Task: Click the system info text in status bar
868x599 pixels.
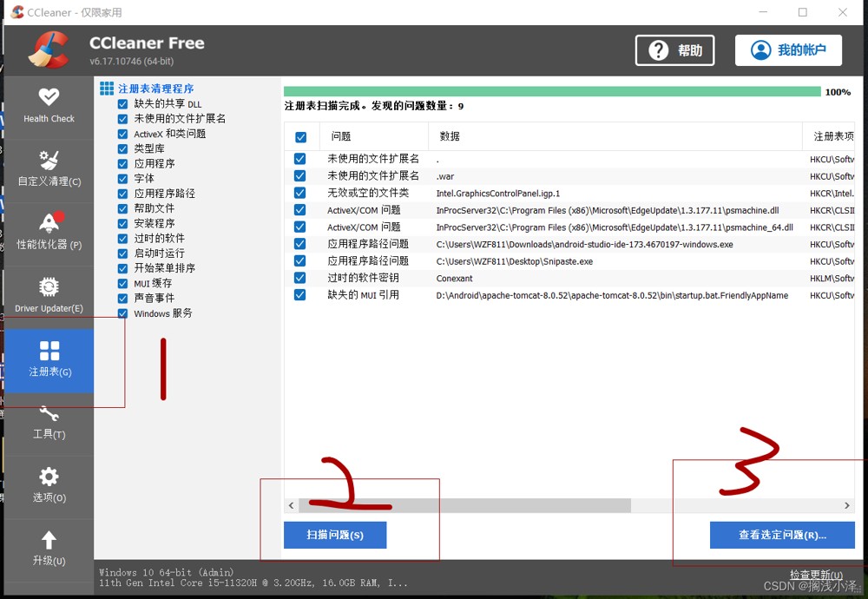Action: [x=253, y=577]
